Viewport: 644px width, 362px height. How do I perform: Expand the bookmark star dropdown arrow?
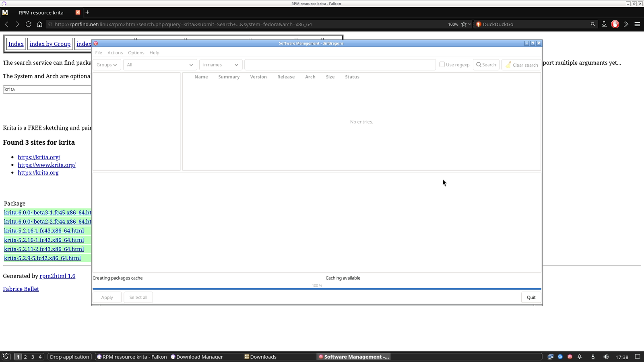(470, 24)
